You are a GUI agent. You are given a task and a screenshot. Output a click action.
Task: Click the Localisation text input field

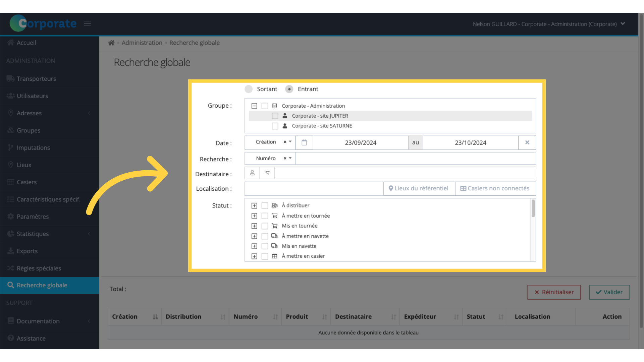[x=314, y=189]
